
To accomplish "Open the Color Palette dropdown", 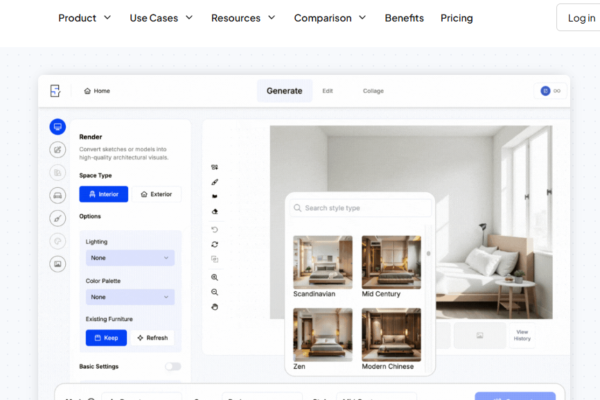I will [x=130, y=297].
